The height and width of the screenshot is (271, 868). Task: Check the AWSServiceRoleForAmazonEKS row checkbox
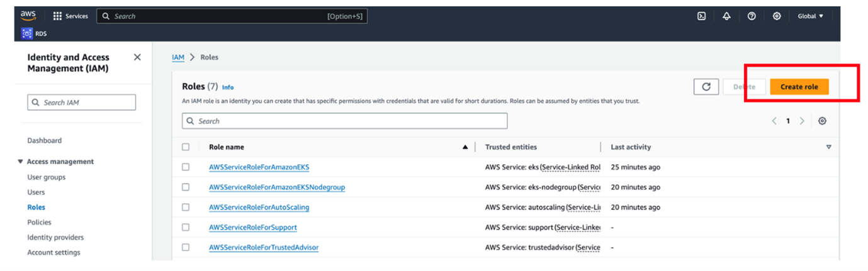click(186, 167)
